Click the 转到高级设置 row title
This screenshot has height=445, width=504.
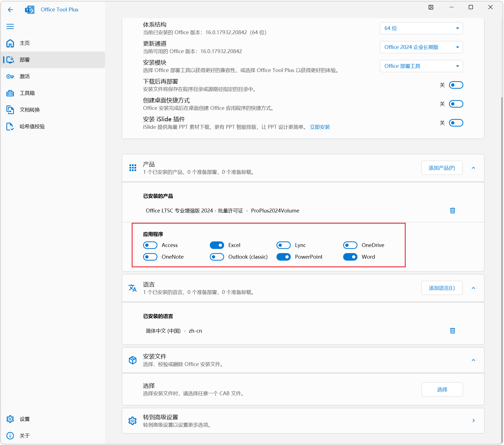tap(161, 417)
